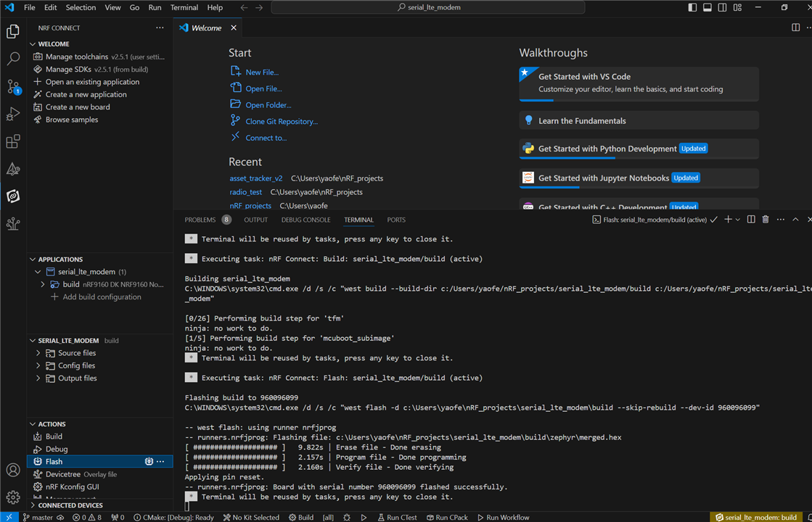
Task: Run the Debug action
Action: pyautogui.click(x=57, y=449)
